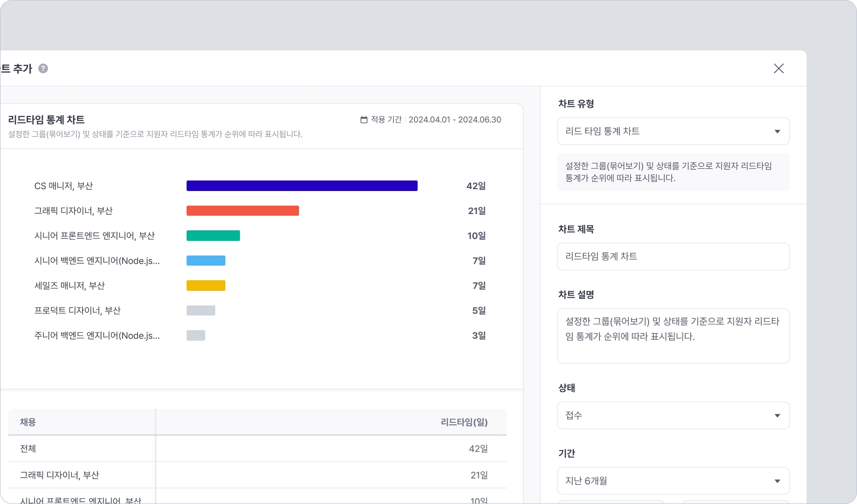Click the 차트 제목 input field

coord(673,257)
